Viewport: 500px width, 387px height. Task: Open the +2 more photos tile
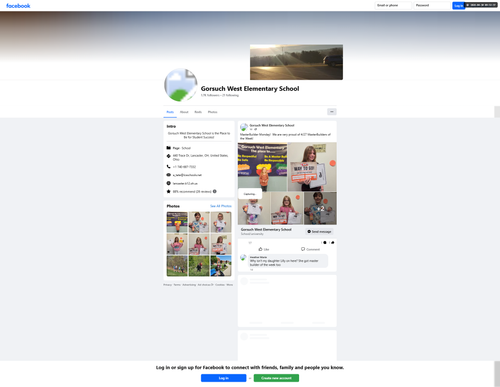pos(320,208)
